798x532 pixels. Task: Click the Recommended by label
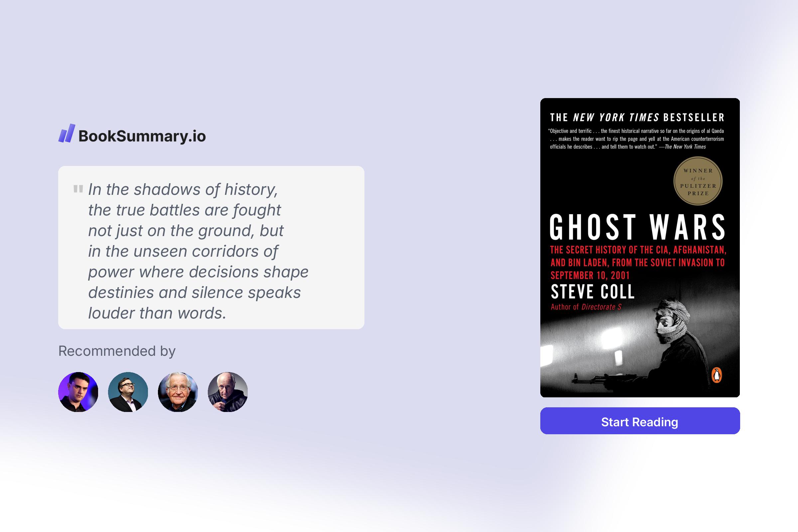tap(117, 352)
